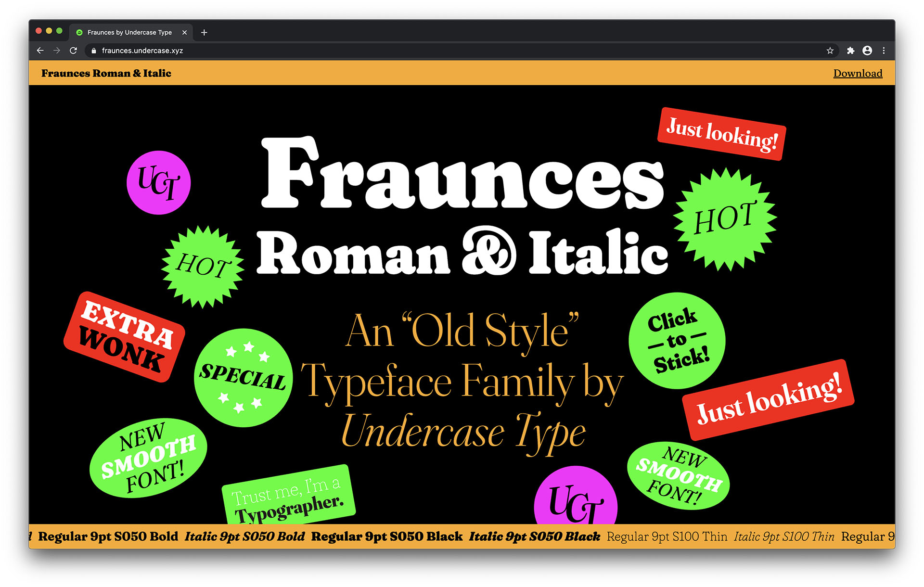This screenshot has height=587, width=924.
Task: Click the magenta UCT sticker near the Fraunces title
Action: click(x=159, y=182)
